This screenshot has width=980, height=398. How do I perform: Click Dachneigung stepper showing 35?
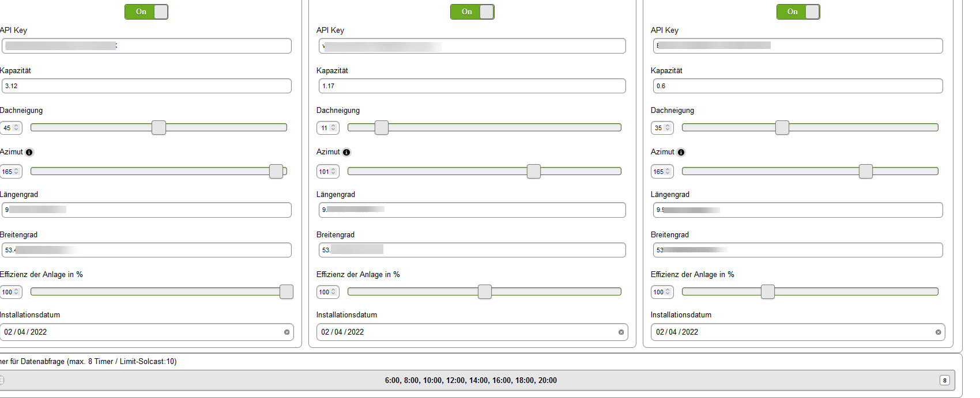click(662, 128)
